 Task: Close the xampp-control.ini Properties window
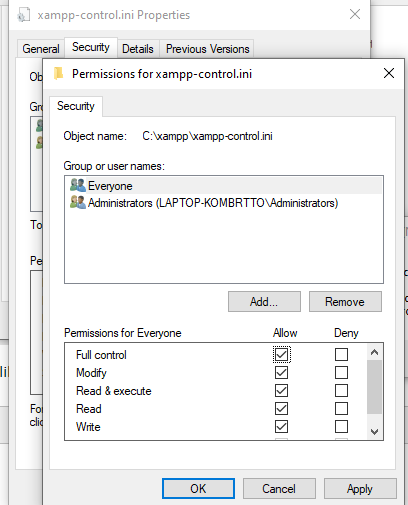(355, 14)
